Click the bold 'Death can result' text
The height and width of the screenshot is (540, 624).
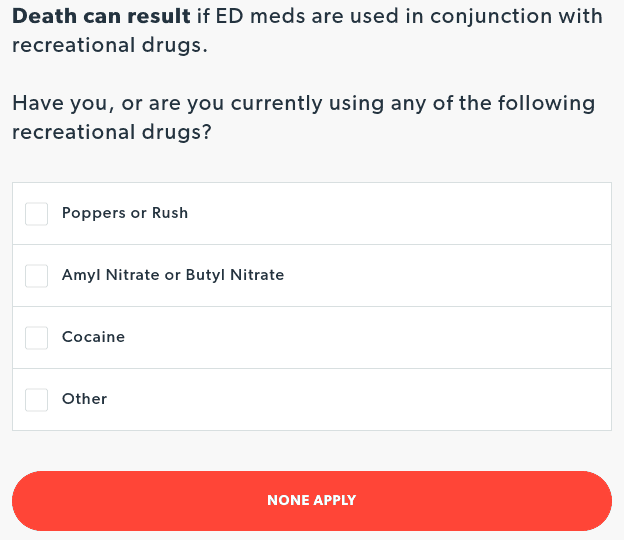[100, 17]
